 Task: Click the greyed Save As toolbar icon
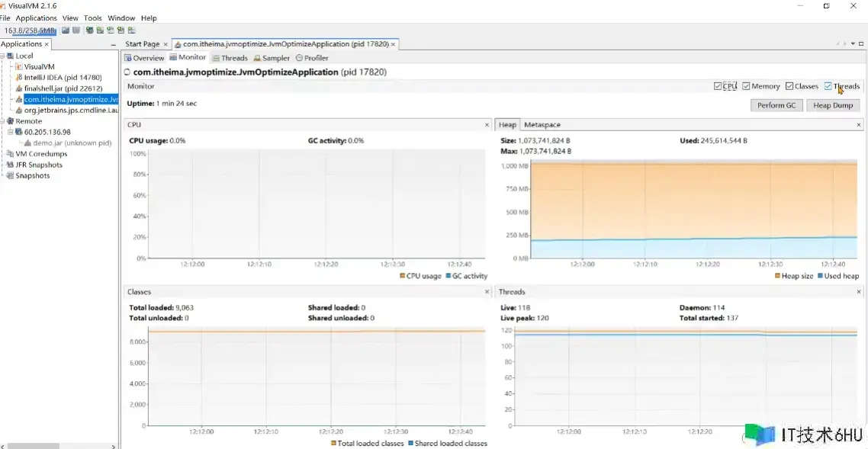[76, 30]
